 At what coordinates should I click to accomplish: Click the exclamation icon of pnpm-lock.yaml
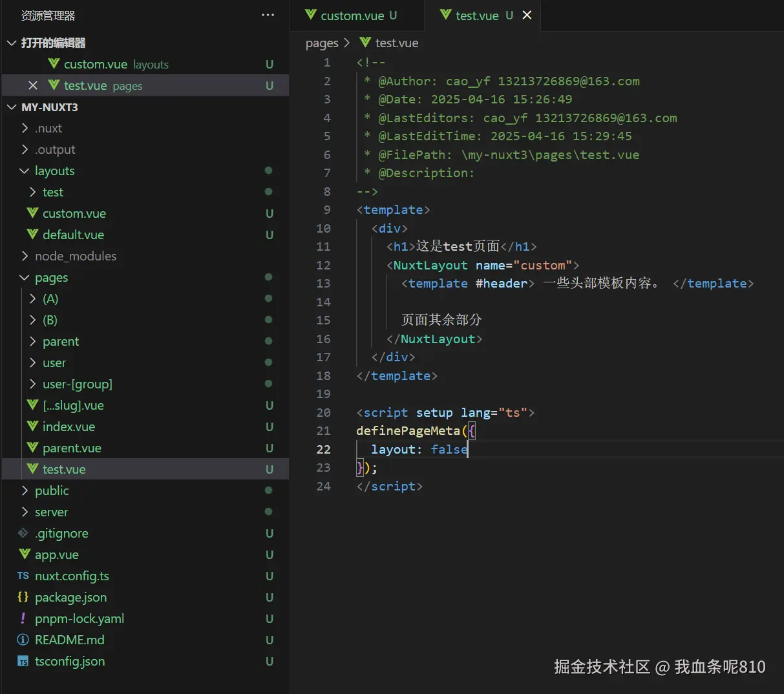click(23, 618)
